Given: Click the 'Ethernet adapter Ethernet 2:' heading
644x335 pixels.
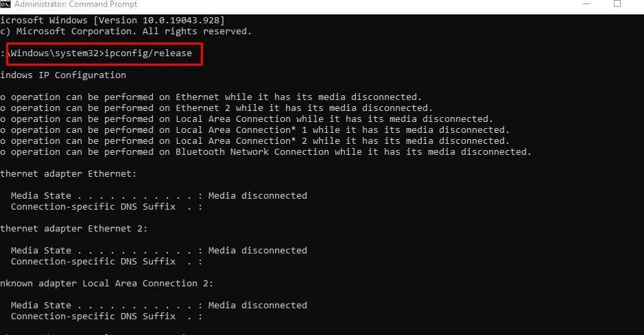Looking at the screenshot, I should click(74, 229).
